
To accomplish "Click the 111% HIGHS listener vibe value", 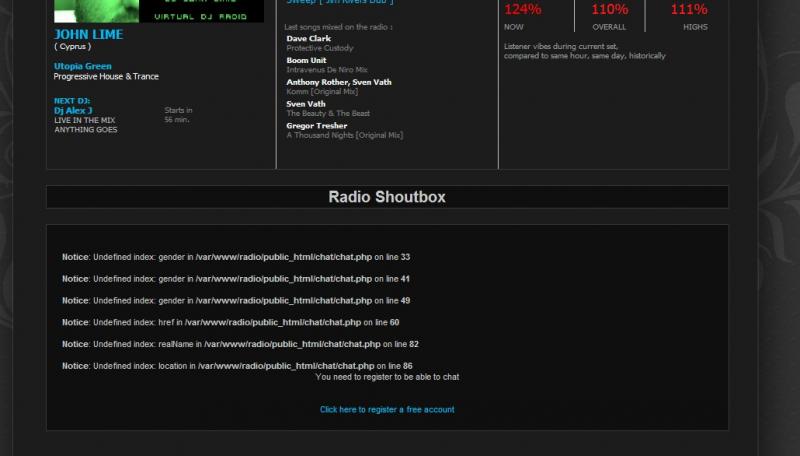I will [x=689, y=10].
